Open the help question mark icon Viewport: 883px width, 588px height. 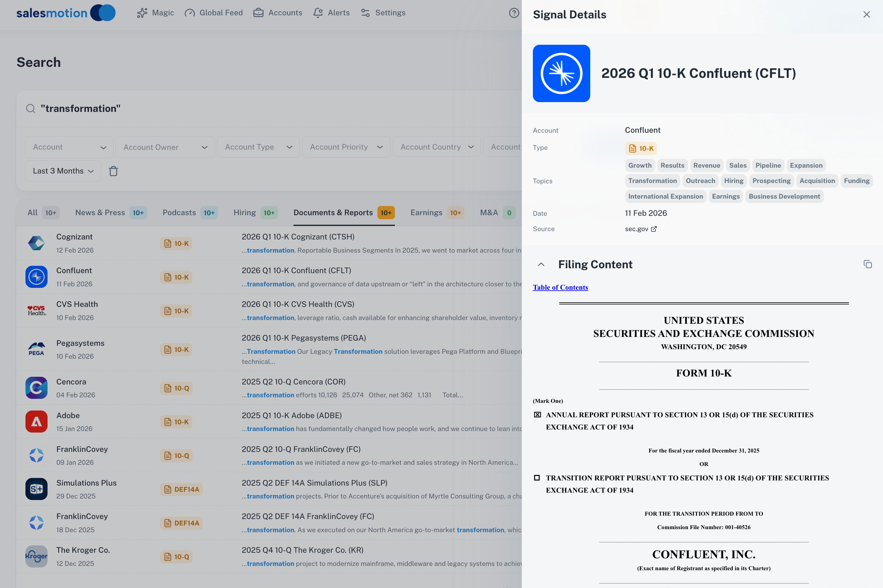[x=514, y=13]
